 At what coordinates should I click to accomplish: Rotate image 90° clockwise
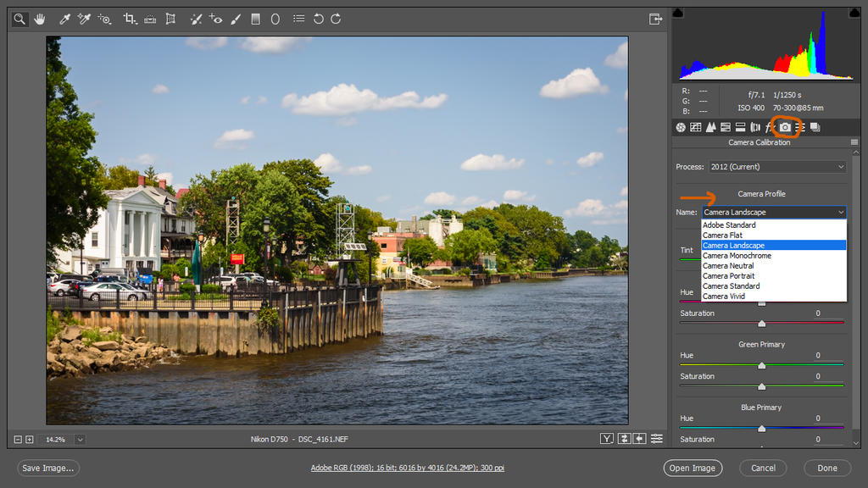(337, 19)
